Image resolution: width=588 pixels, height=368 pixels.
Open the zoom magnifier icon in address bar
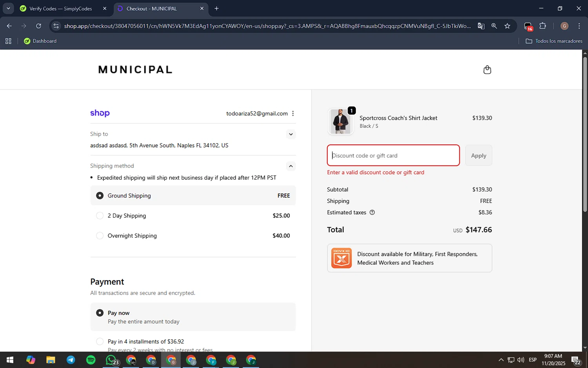coord(494,26)
